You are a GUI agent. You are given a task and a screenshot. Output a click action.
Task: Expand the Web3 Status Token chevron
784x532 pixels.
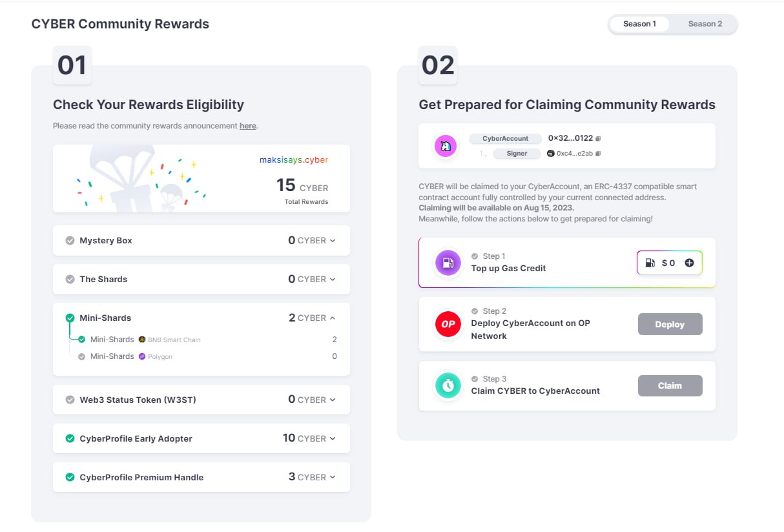coord(333,400)
